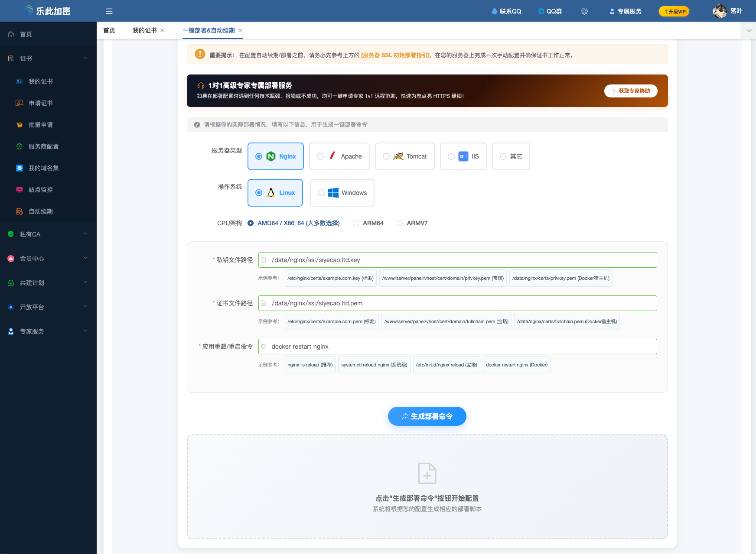Click the 申请证书 sidebar icon

(x=20, y=103)
